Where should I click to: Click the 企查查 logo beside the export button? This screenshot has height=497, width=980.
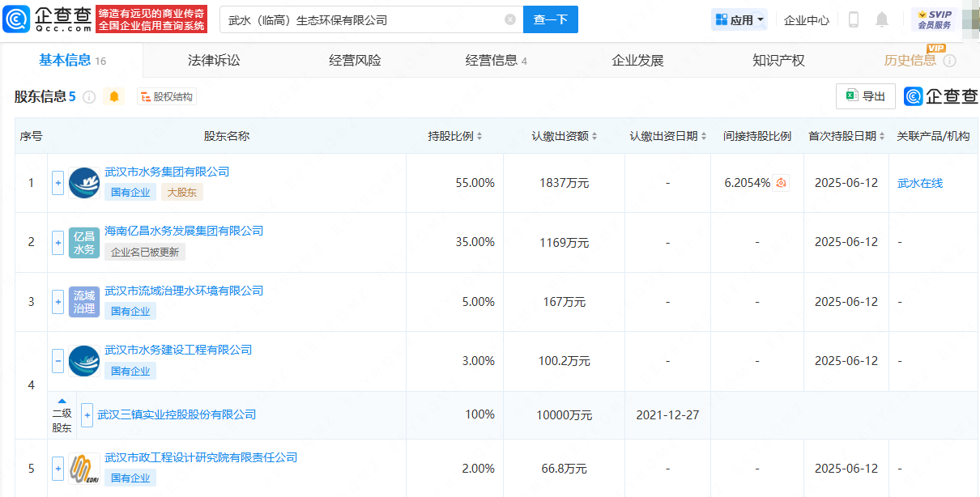[941, 96]
